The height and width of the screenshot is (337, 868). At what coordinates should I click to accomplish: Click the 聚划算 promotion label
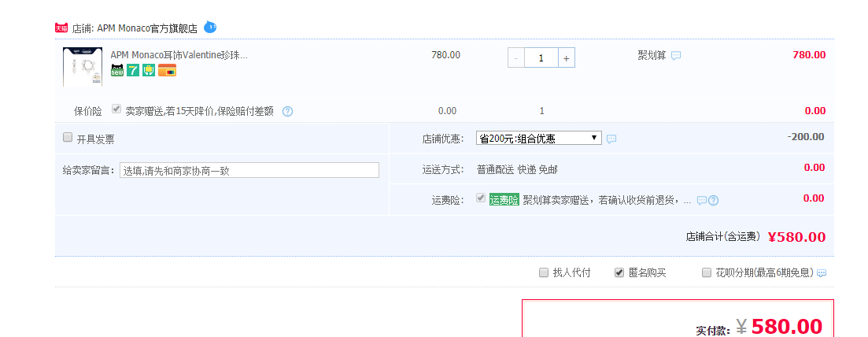tap(652, 55)
